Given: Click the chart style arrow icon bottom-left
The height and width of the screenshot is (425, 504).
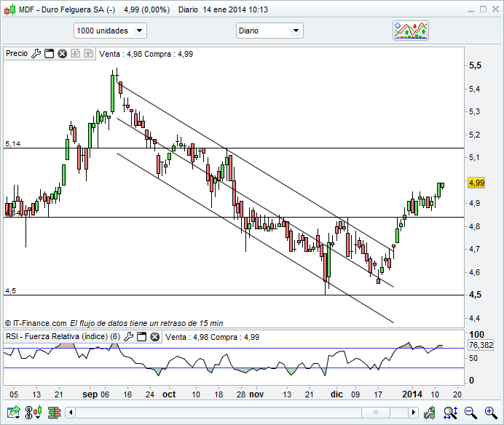Looking at the screenshot, I should 14,412.
